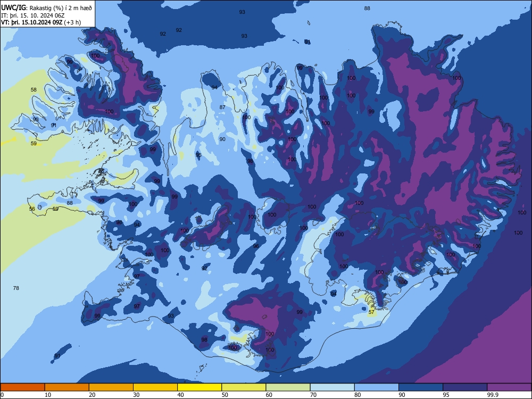The height and width of the screenshot is (399, 532).
Task: Select the purple above-99.9 legend swatch
Action: [509, 387]
